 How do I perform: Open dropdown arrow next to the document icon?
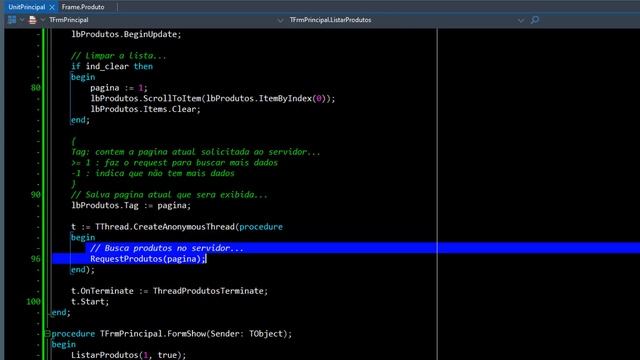(42, 20)
